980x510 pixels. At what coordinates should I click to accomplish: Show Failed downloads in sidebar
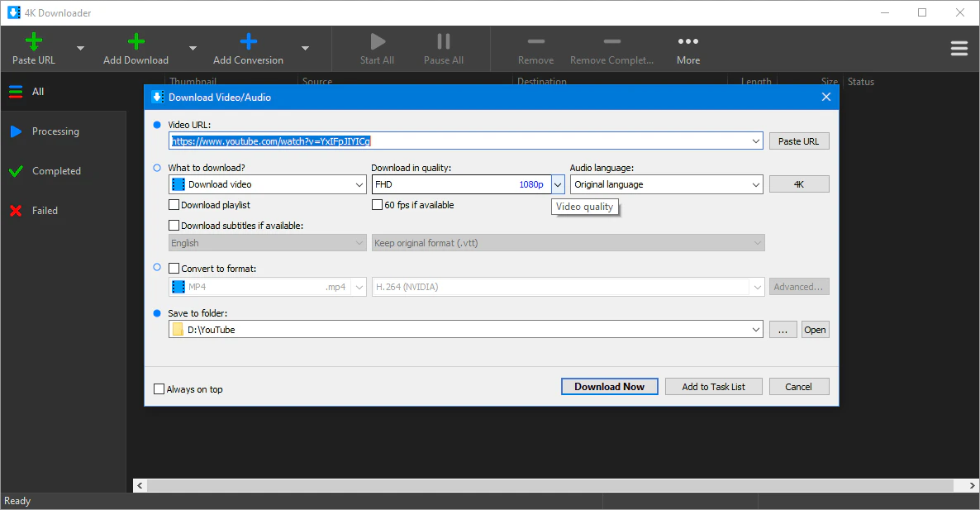[x=45, y=211]
